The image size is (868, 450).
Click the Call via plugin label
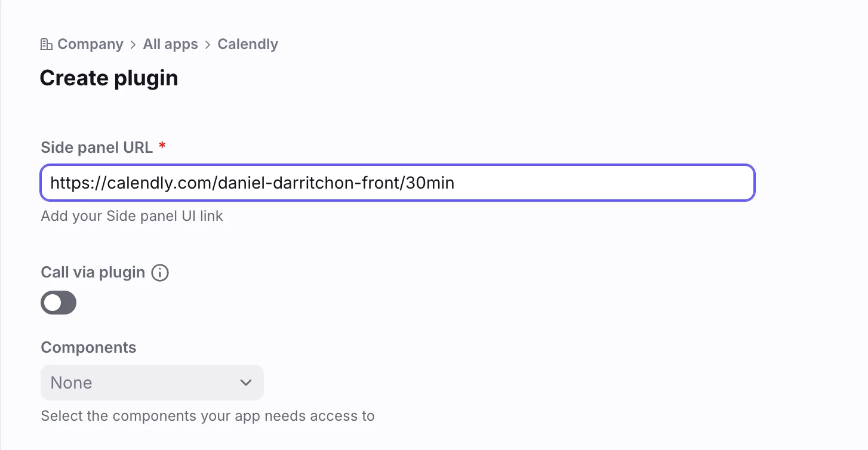[93, 272]
